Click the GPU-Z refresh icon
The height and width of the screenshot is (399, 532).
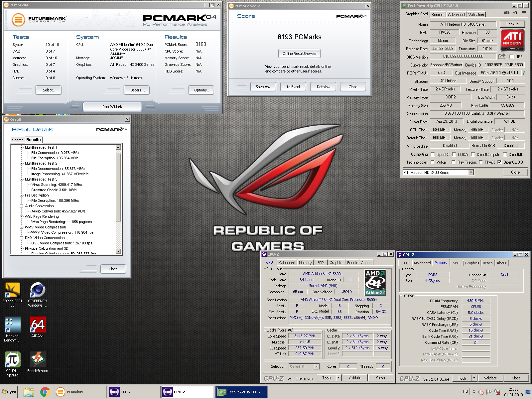pyautogui.click(x=515, y=13)
